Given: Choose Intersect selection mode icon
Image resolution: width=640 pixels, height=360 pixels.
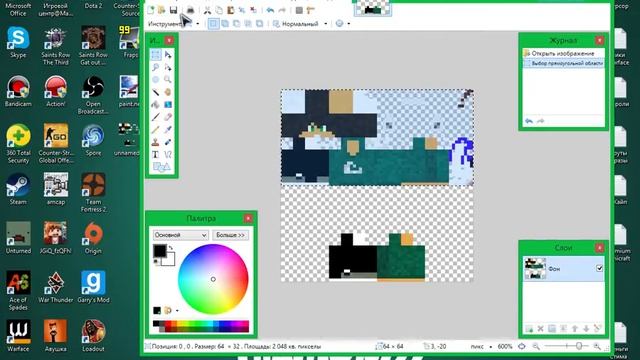Looking at the screenshot, I should (248, 24).
